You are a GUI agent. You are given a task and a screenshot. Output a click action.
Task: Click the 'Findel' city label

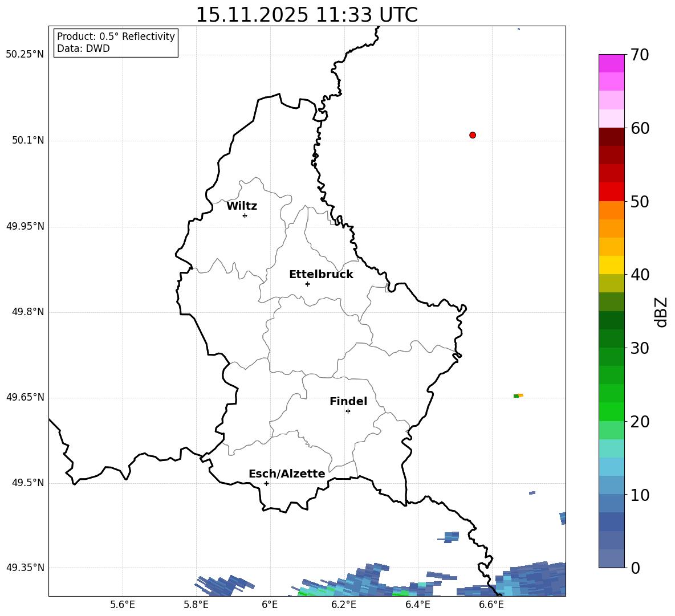pyautogui.click(x=348, y=401)
